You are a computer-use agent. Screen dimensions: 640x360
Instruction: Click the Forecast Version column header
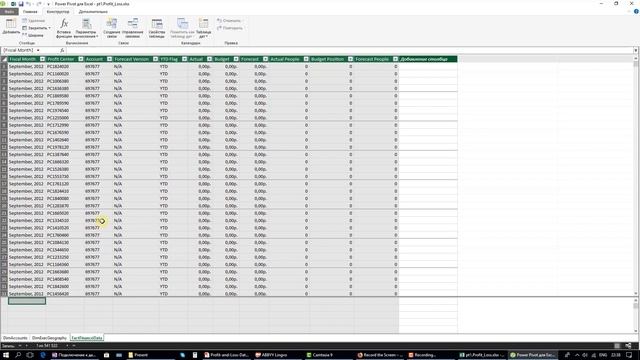(131, 59)
